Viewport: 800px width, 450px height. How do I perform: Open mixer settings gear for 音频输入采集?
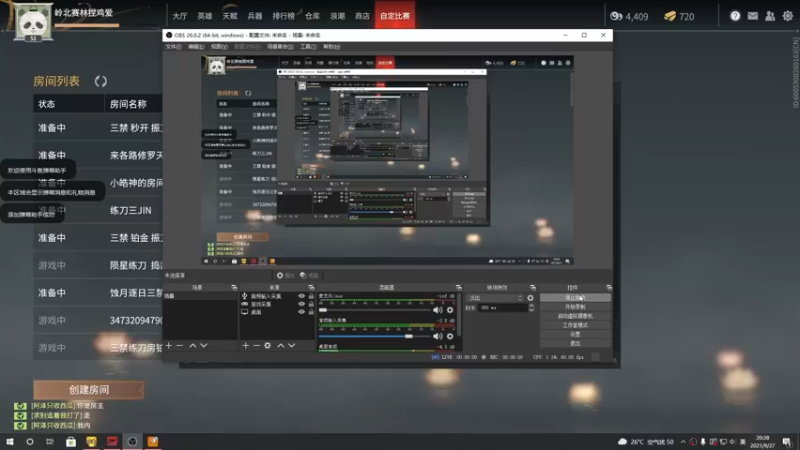click(x=449, y=336)
